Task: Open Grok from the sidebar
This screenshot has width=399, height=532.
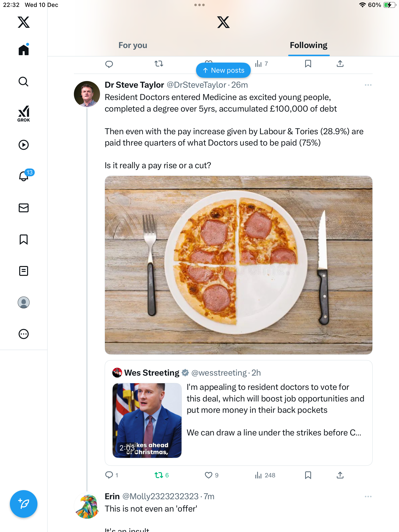Action: [24, 114]
